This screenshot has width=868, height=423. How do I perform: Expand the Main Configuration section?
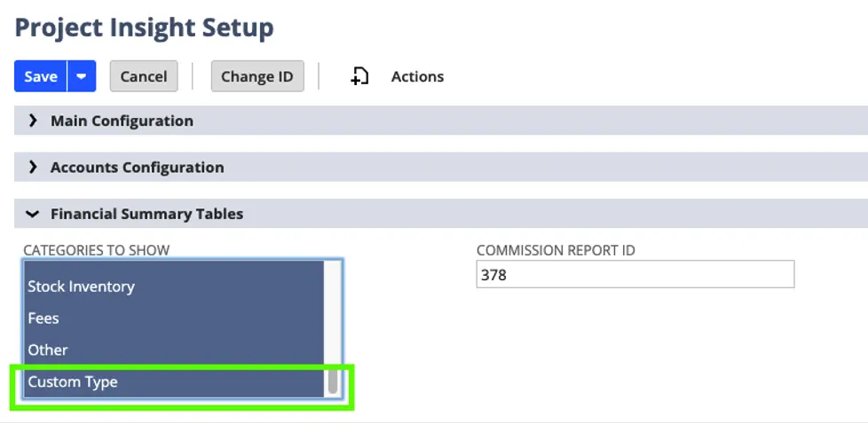coord(122,121)
